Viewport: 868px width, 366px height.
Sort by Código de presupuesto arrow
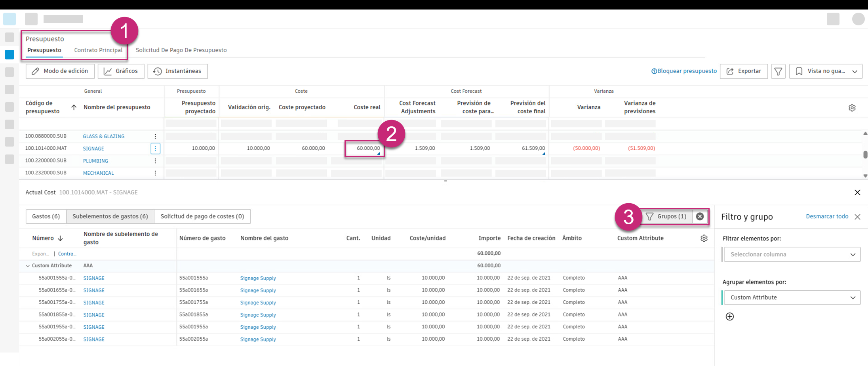click(x=74, y=107)
